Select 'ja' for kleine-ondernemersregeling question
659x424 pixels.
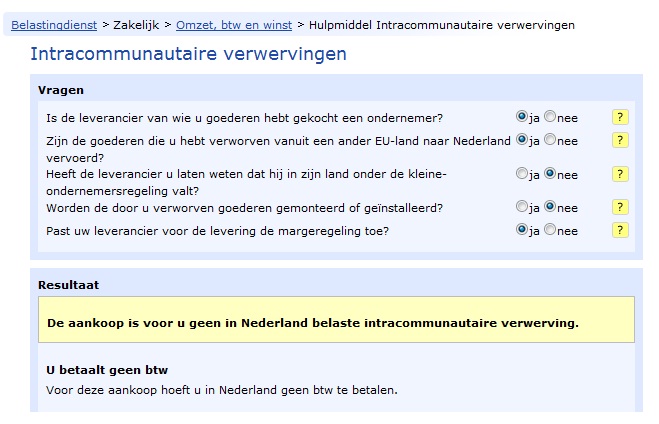[x=522, y=173]
